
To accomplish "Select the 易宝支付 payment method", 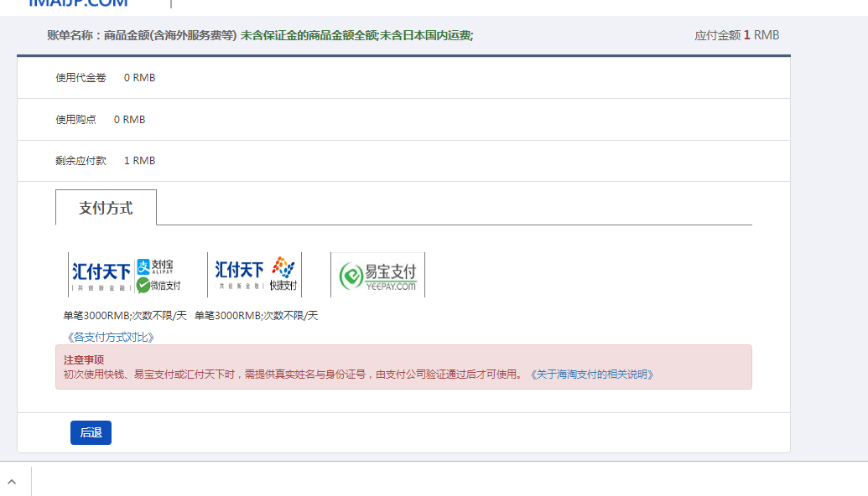I will 378,274.
